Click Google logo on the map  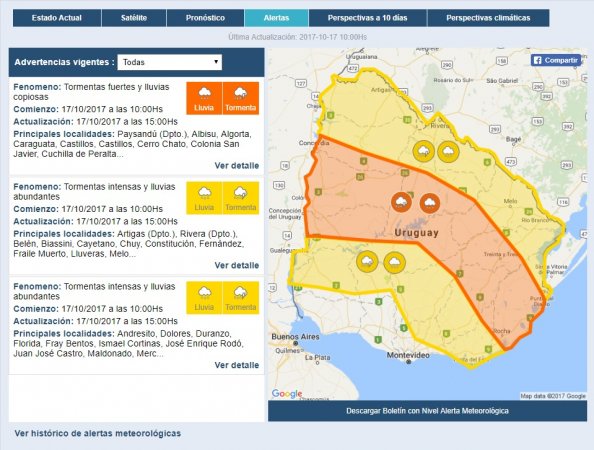tap(287, 394)
